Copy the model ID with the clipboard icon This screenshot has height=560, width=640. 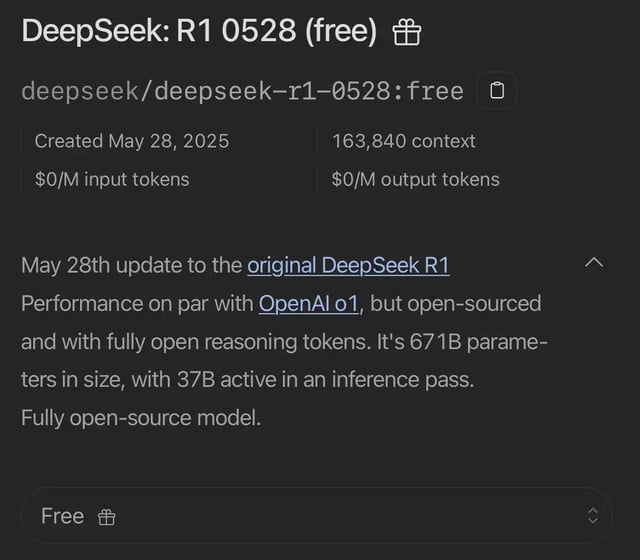tap(497, 90)
